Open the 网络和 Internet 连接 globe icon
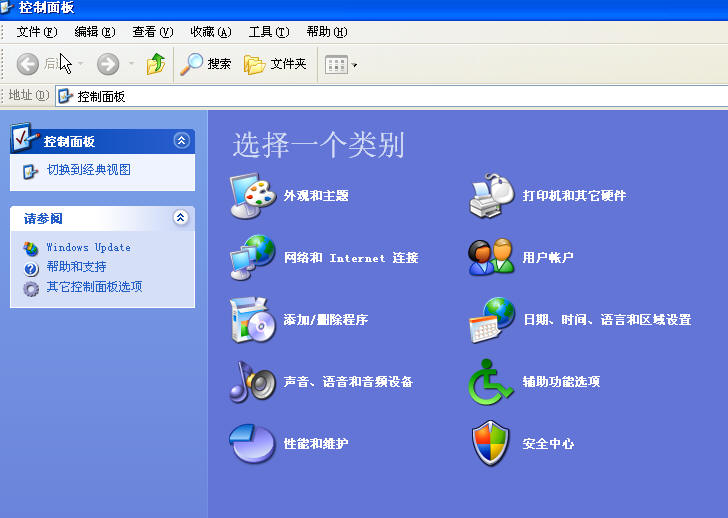The height and width of the screenshot is (518, 728). click(x=253, y=258)
